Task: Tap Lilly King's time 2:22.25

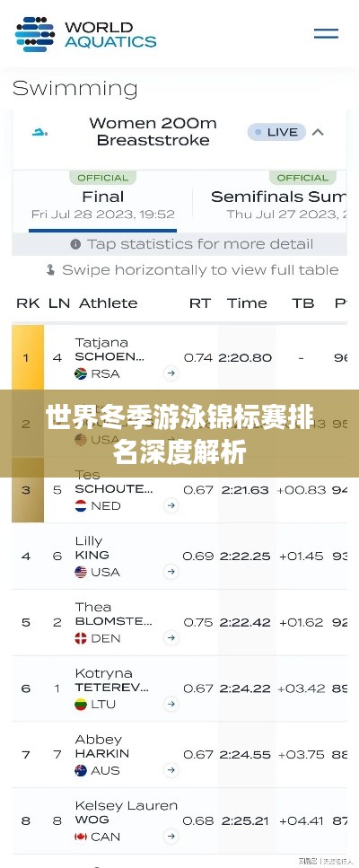Action: 245,557
